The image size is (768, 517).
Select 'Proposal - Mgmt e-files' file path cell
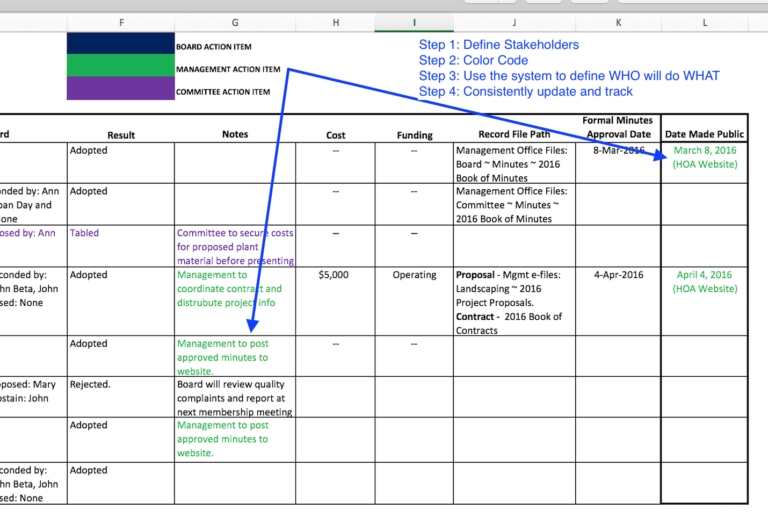point(514,301)
